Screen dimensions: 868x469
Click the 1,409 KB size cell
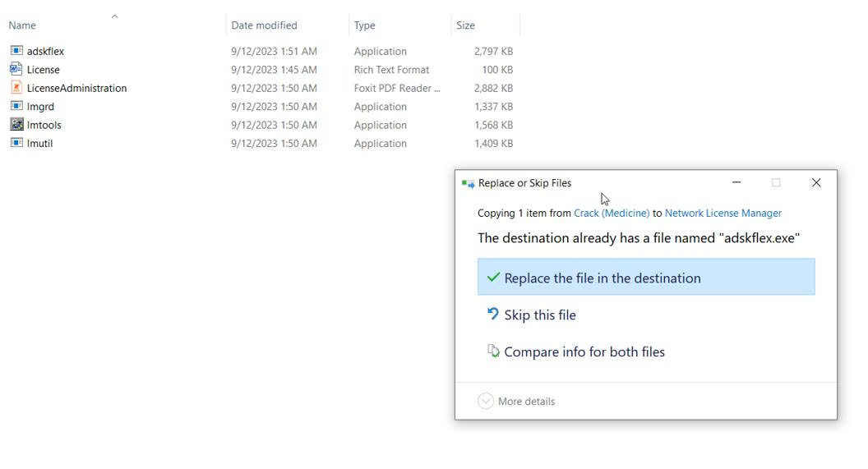(x=493, y=143)
